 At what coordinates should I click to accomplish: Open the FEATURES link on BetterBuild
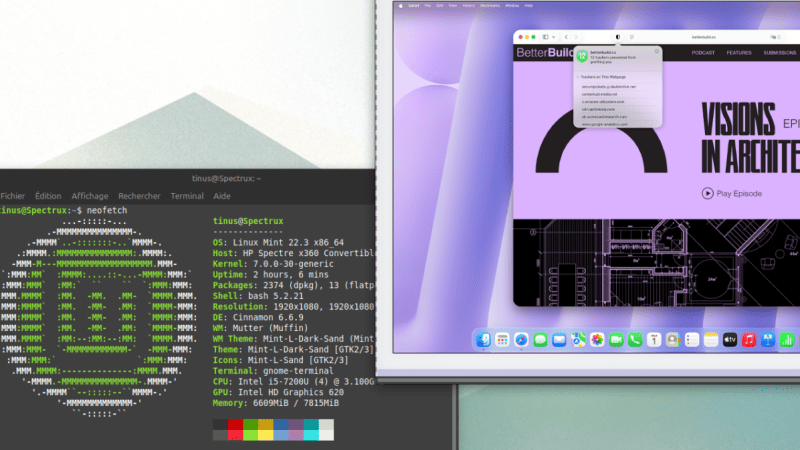739,53
